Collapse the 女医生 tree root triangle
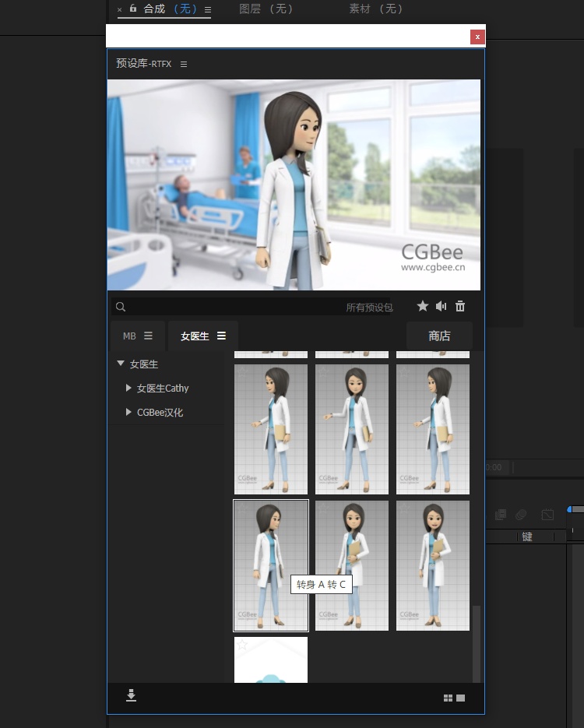 pos(121,364)
